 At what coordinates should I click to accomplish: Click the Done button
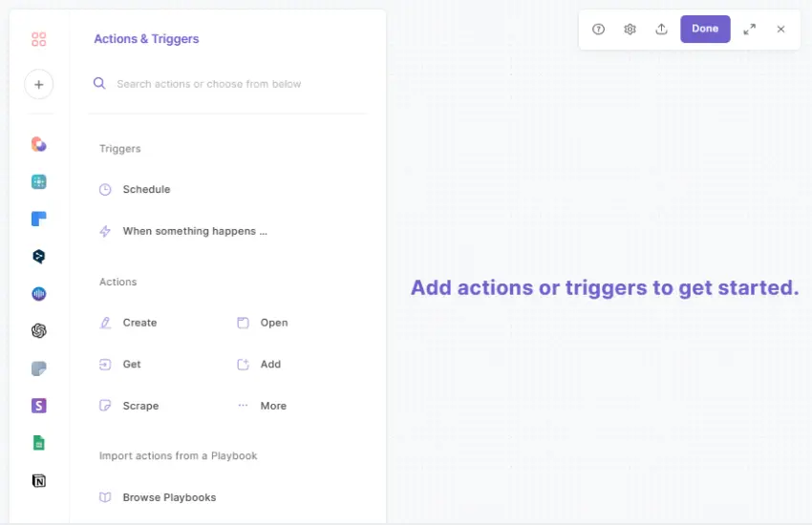coord(705,29)
